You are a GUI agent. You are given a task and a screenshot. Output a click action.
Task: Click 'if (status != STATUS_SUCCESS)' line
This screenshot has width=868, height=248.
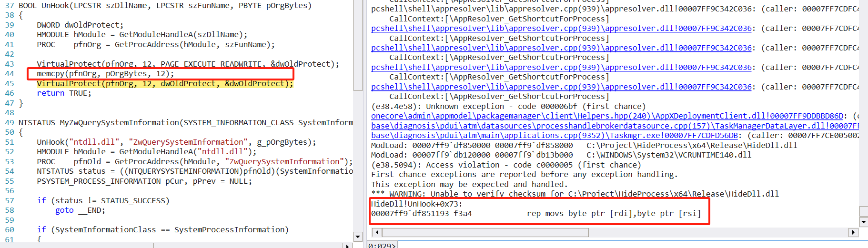pyautogui.click(x=103, y=201)
